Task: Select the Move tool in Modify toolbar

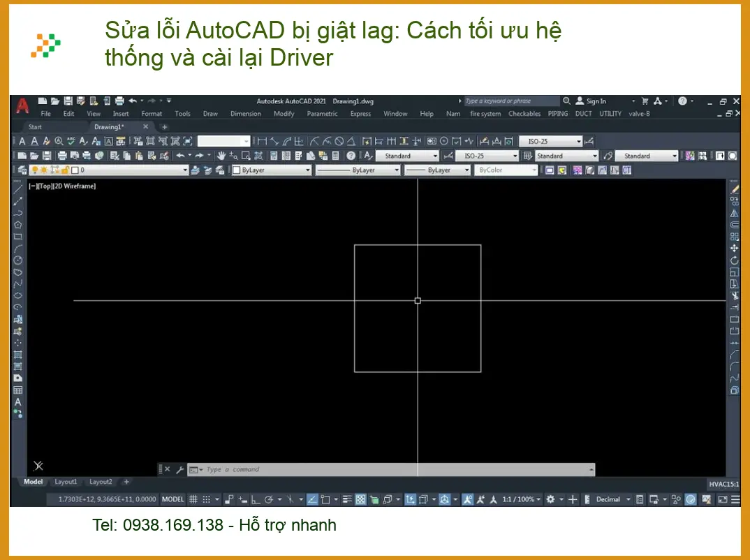Action: (x=734, y=248)
